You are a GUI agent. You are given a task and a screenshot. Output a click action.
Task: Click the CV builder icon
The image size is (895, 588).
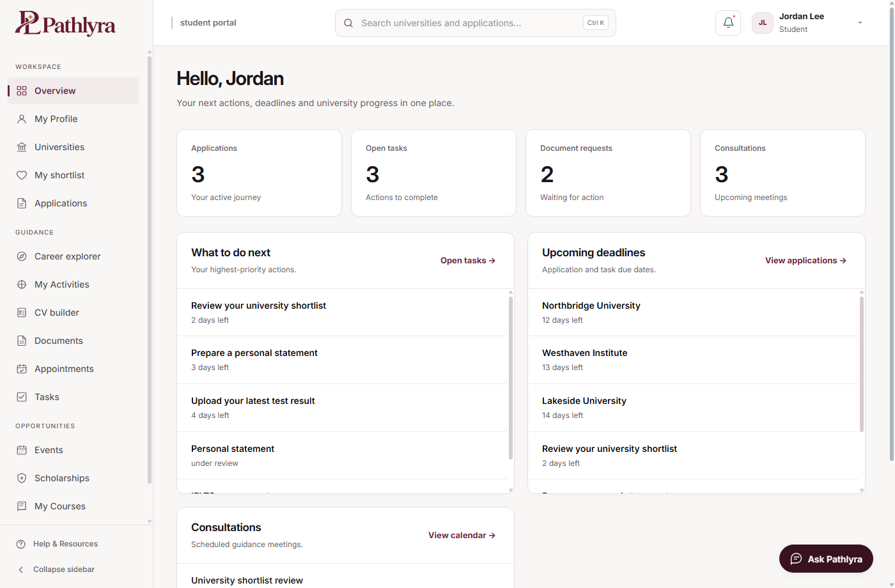point(22,313)
